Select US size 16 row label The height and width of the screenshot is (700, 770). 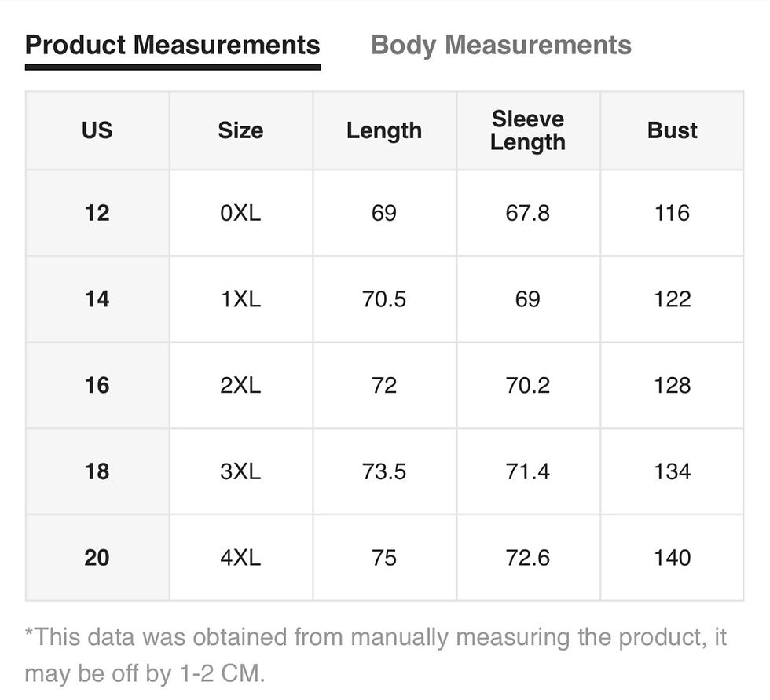[97, 385]
